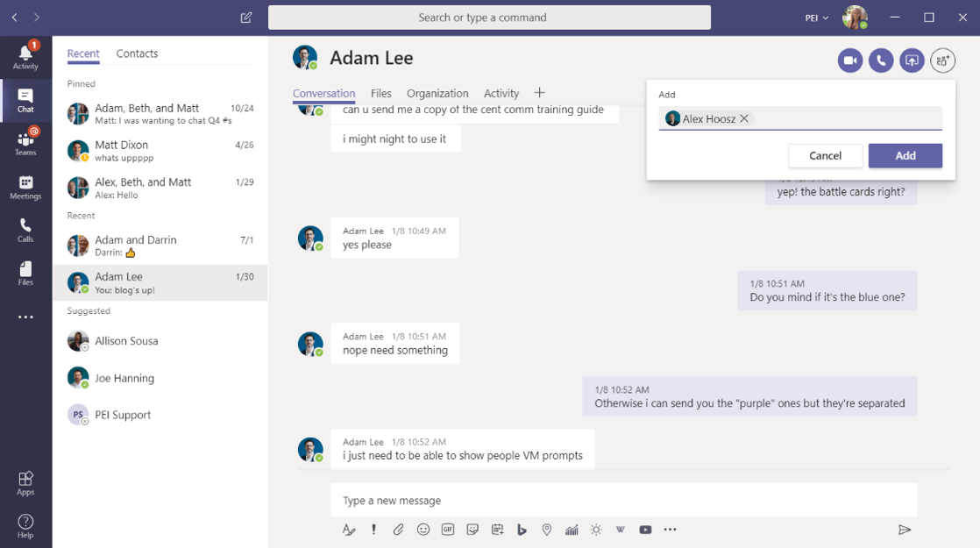
Task: Start a video call with Adam Lee
Action: [x=849, y=60]
